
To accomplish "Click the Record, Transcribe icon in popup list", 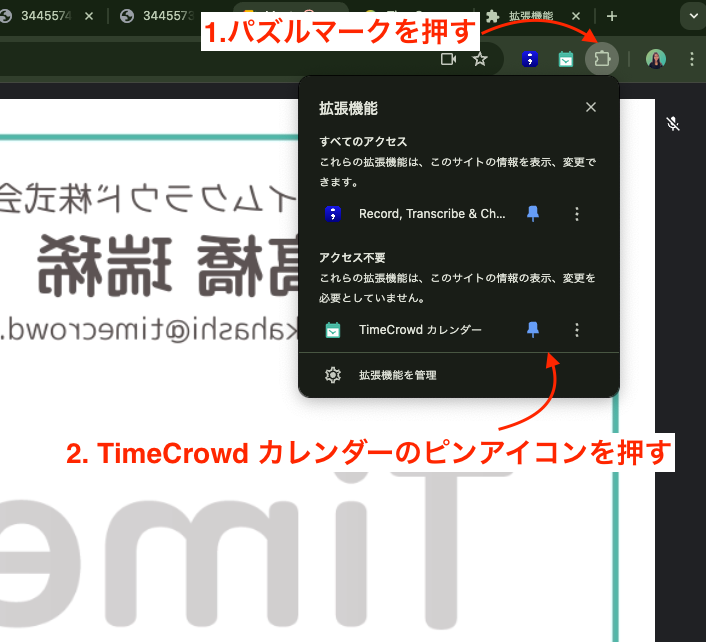I will (333, 214).
